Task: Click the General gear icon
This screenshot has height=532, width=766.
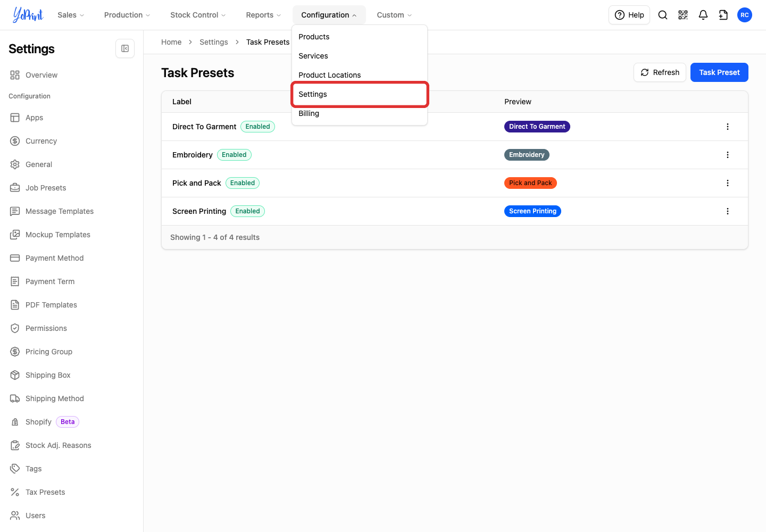Action: (15, 164)
